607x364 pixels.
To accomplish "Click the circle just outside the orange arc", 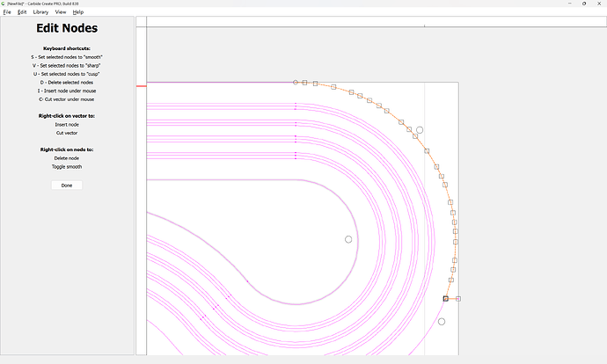I will (x=420, y=130).
